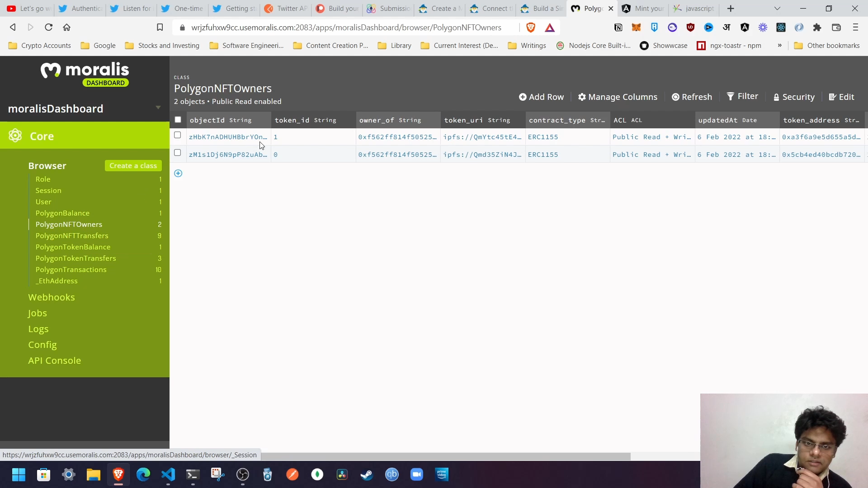
Task: Click the Browser section heading
Action: coord(47,166)
